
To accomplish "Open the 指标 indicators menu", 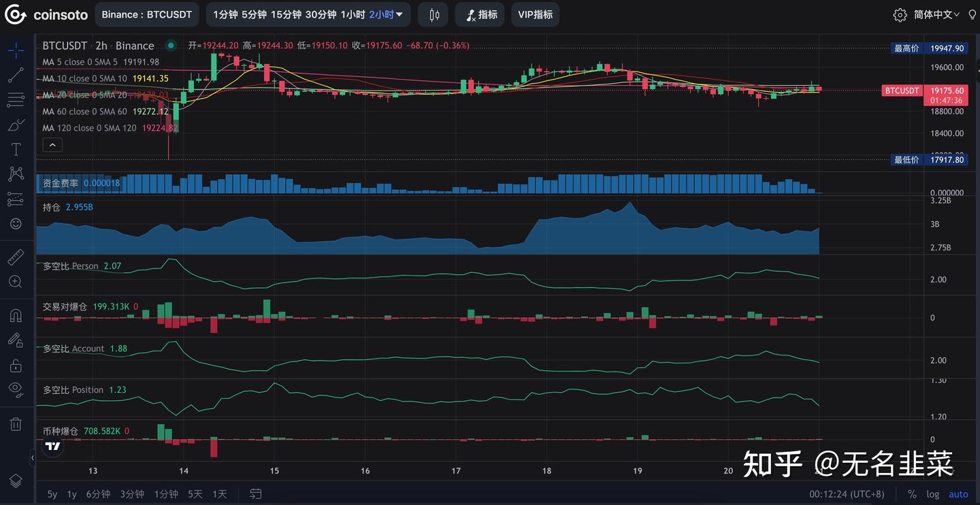I will 480,14.
